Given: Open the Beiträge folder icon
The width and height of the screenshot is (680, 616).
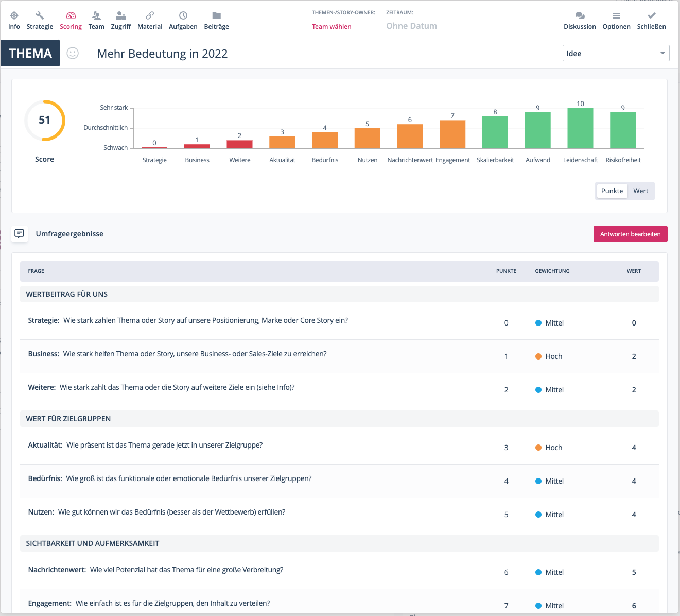Looking at the screenshot, I should click(217, 16).
